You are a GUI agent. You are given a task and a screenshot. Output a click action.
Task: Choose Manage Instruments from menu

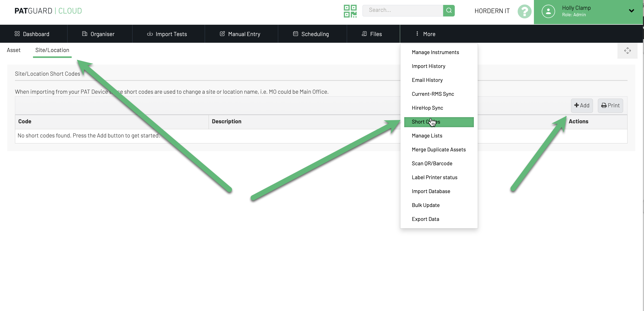point(435,52)
